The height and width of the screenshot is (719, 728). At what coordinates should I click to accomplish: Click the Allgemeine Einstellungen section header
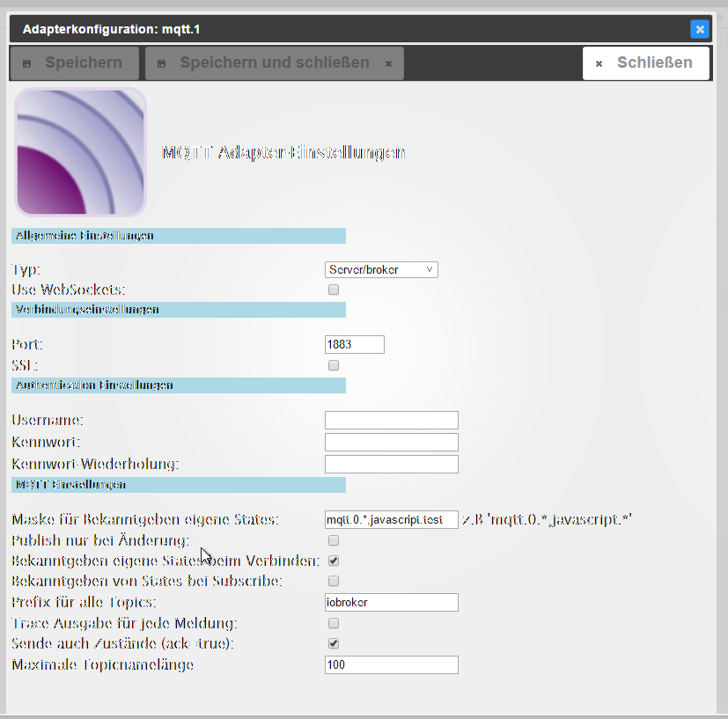179,236
